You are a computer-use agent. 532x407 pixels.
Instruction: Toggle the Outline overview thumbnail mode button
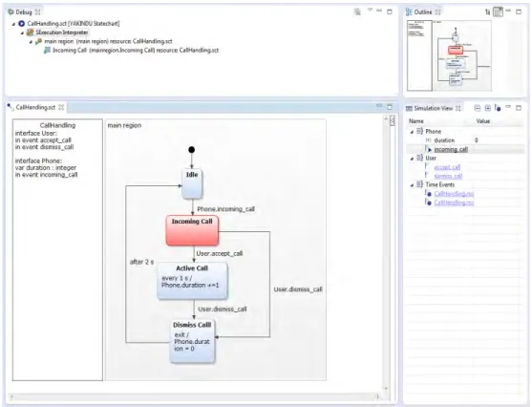tap(498, 11)
